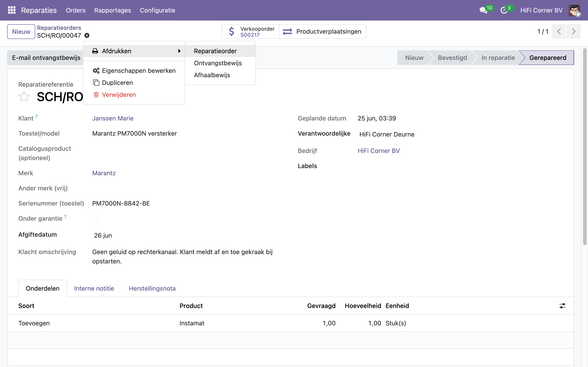Switch to the Herstellingsnota tab
The image size is (588, 367).
(152, 288)
